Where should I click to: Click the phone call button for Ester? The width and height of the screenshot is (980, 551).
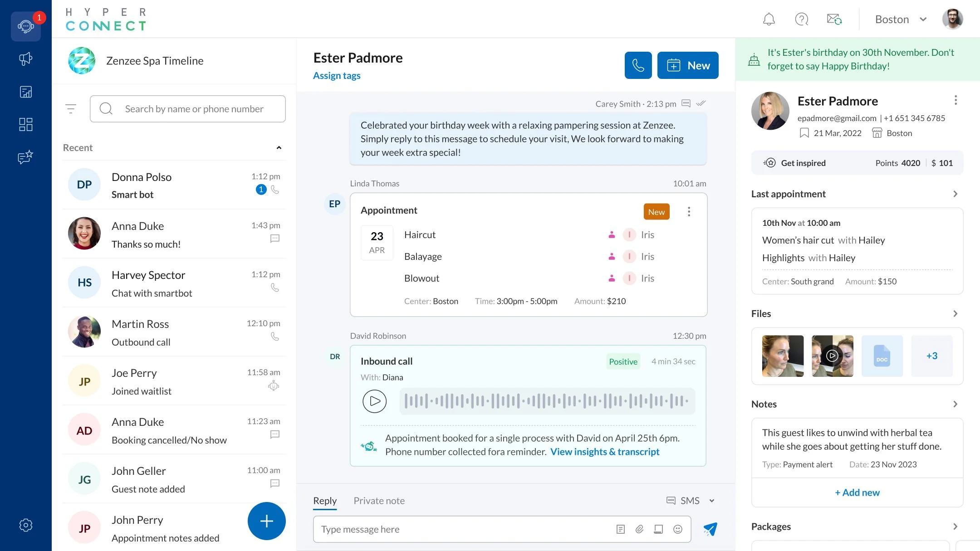(x=637, y=65)
